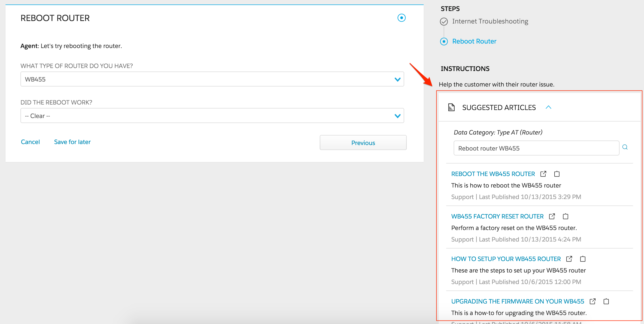Open REBOOT THE WB455 ROUTER article title
The image size is (644, 324).
click(x=493, y=174)
